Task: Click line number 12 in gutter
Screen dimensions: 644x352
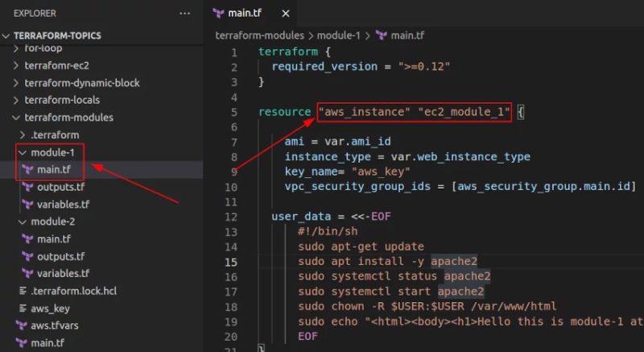Action: click(231, 217)
